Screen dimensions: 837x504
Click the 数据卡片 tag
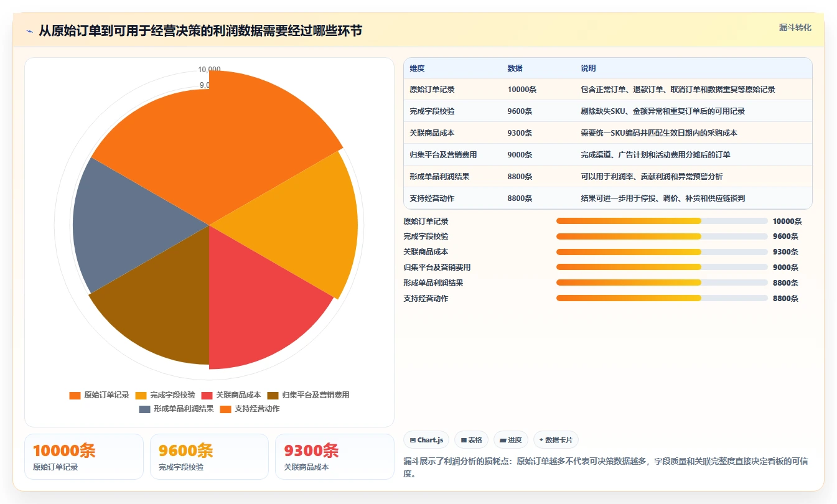[x=556, y=440]
